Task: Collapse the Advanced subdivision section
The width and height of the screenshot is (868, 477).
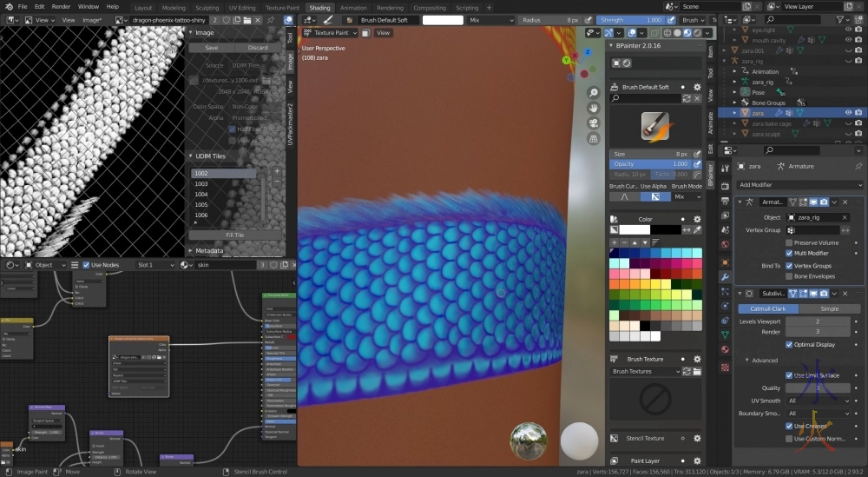Action: [x=746, y=360]
